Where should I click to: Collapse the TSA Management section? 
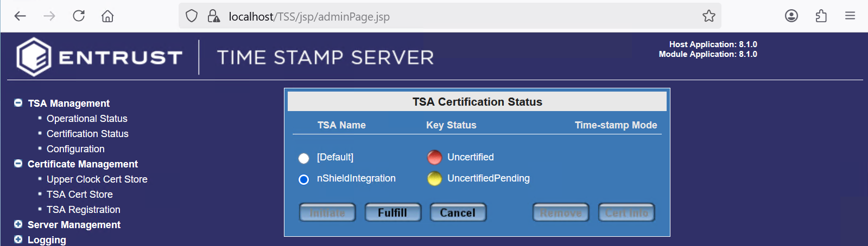click(18, 102)
